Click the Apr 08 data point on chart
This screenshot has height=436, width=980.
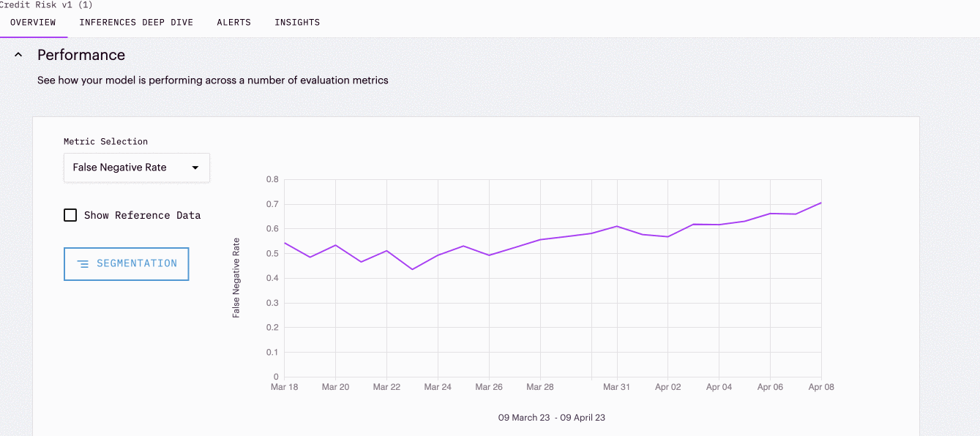821,203
